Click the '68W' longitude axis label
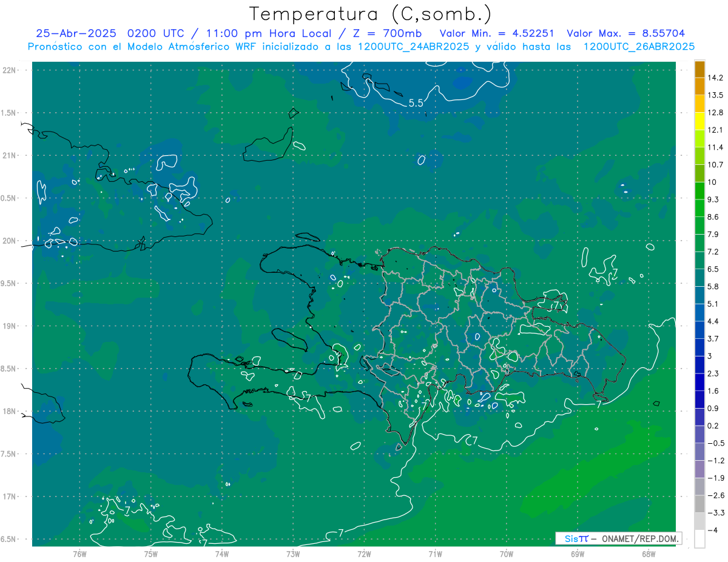 click(x=648, y=554)
